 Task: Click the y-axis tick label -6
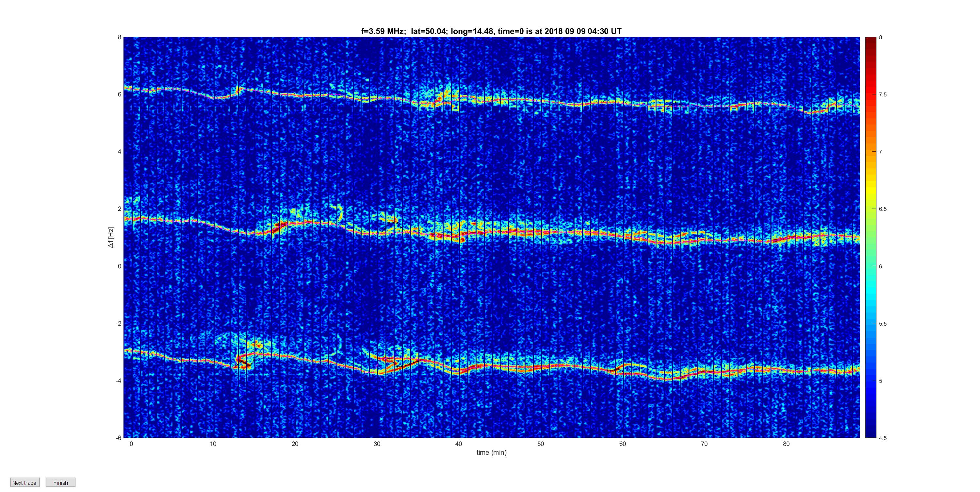click(x=119, y=438)
